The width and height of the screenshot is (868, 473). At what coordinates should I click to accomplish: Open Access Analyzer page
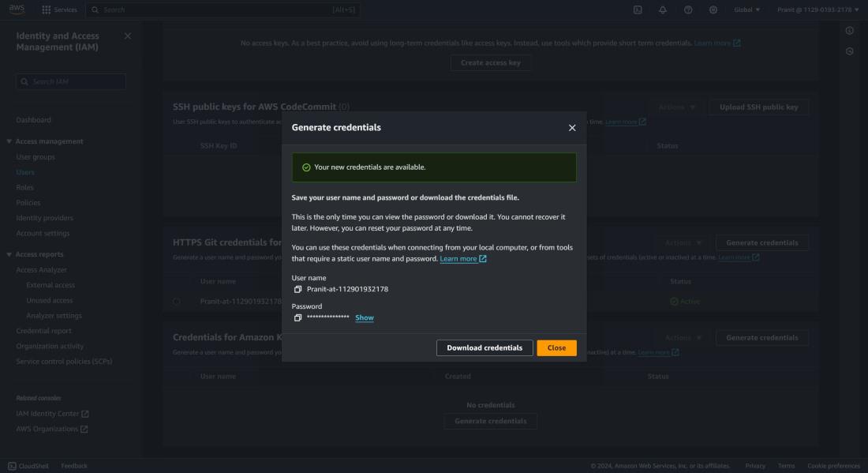tap(42, 270)
